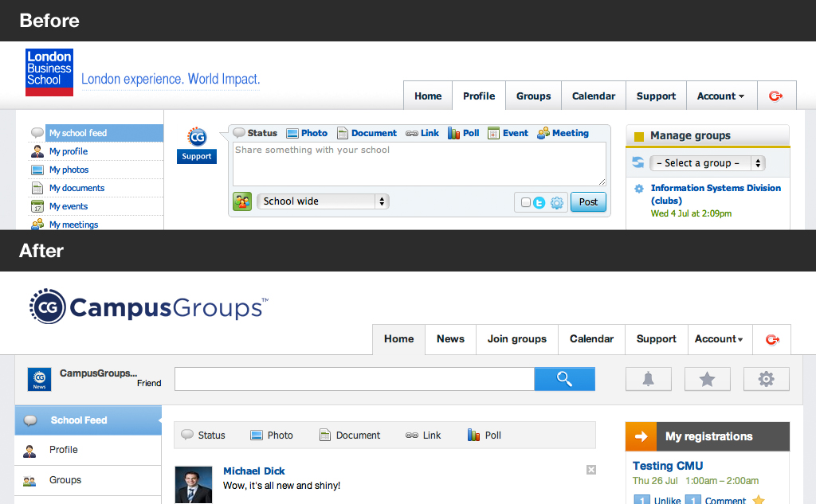Open Calendar tab in After navigation

pyautogui.click(x=592, y=338)
